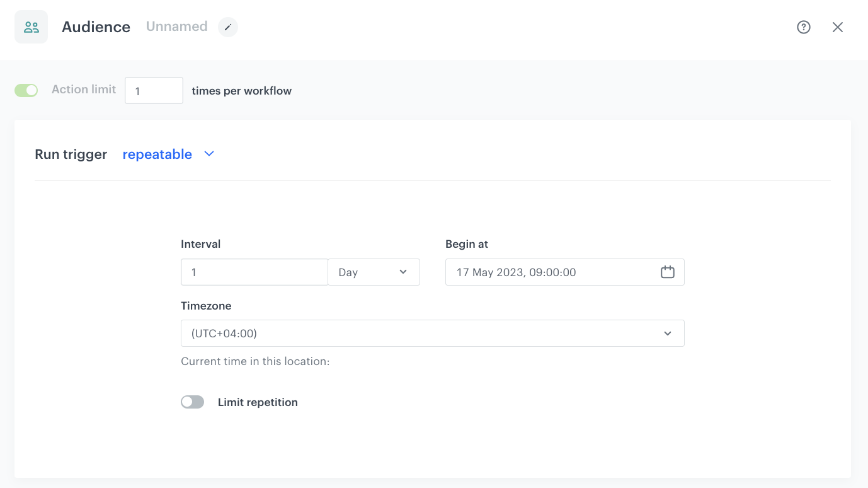Expand the blue chevron beside repeatable
Image resolution: width=868 pixels, height=488 pixels.
210,154
